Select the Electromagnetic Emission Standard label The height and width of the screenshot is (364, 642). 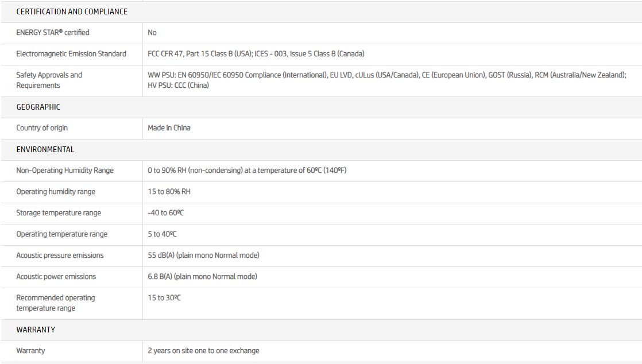pyautogui.click(x=71, y=54)
